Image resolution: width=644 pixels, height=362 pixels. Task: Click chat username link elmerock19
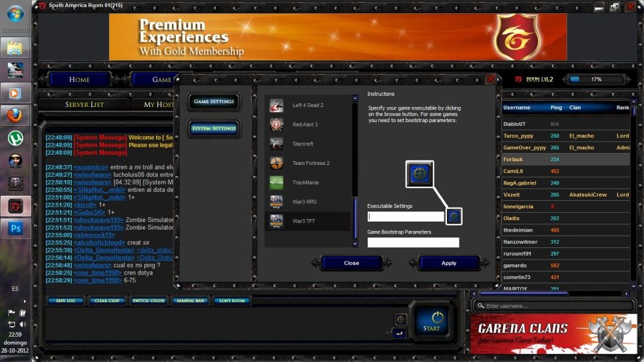94,235
